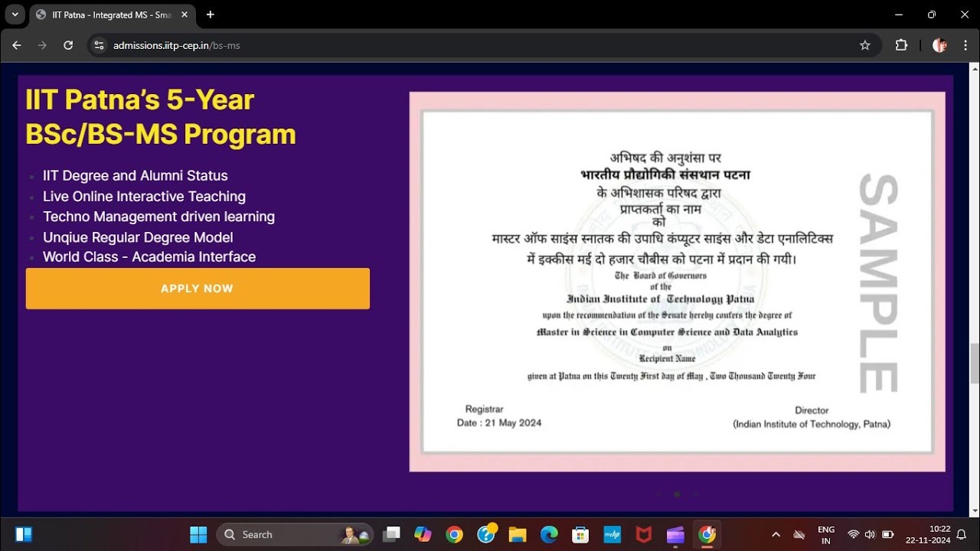The image size is (980, 551).
Task: Click the browser back arrow
Action: coord(17,45)
